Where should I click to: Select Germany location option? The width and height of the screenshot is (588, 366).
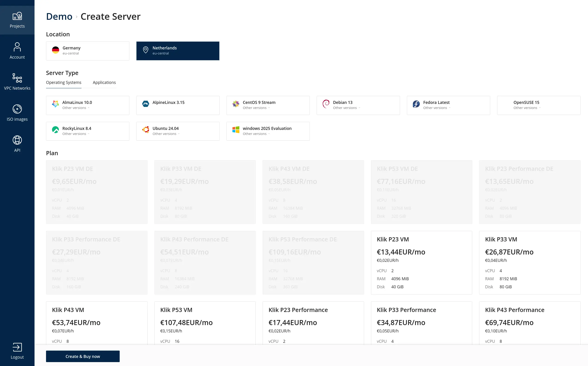(x=87, y=51)
